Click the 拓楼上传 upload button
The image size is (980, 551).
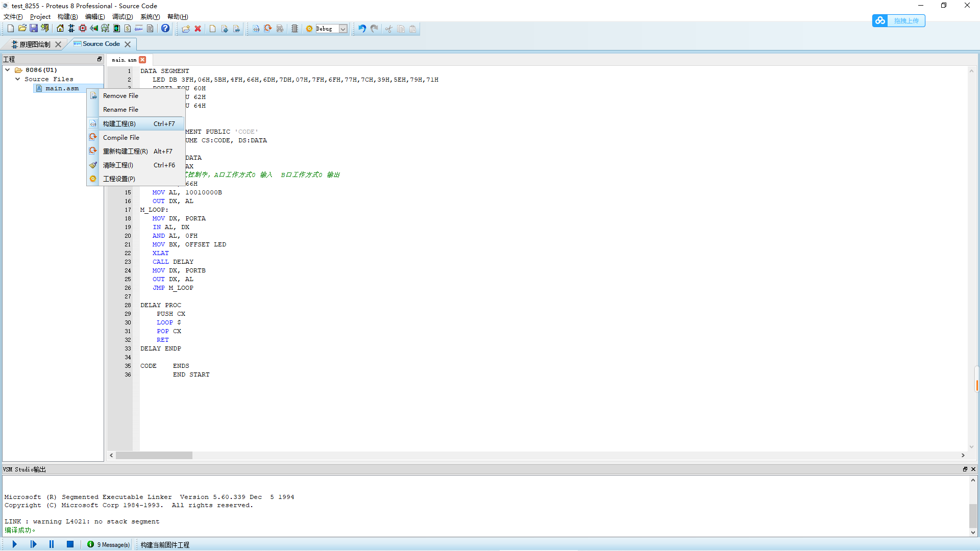tap(898, 21)
